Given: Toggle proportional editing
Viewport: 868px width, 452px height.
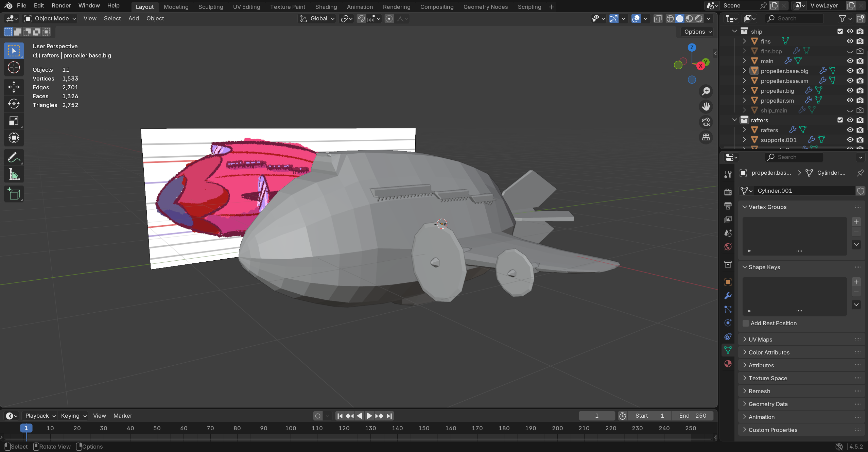Looking at the screenshot, I should click(389, 19).
